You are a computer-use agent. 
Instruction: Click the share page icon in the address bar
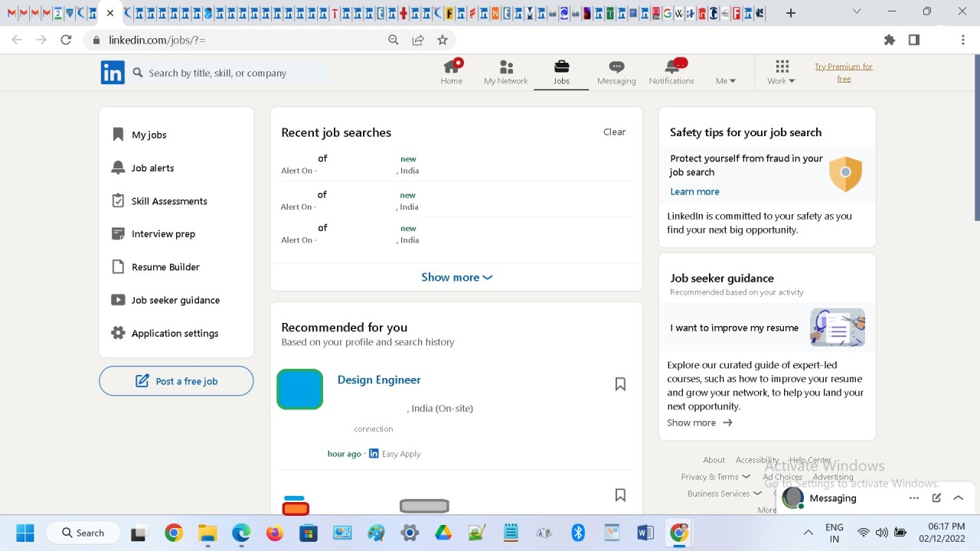418,40
